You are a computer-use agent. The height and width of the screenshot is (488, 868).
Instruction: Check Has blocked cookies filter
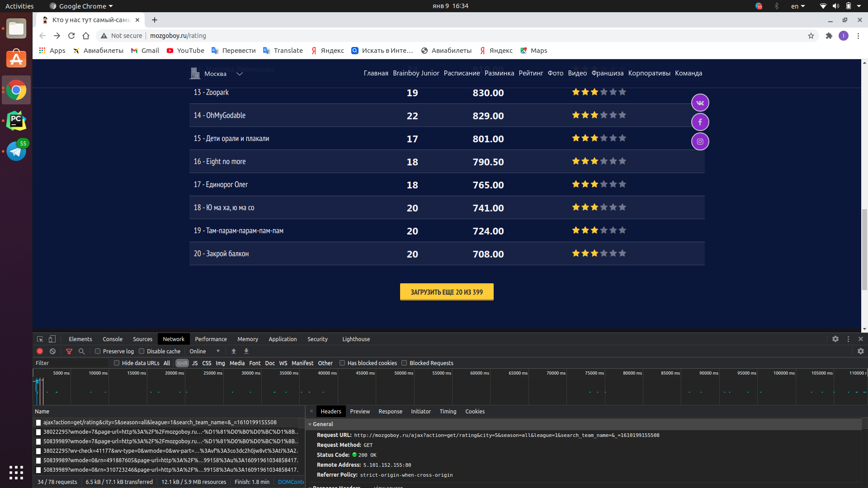(x=342, y=363)
